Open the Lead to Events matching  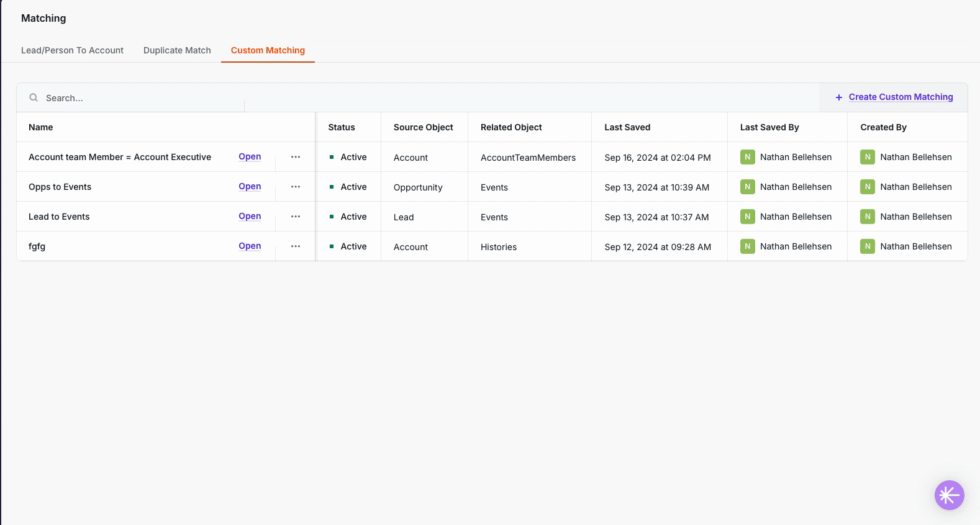pos(250,216)
